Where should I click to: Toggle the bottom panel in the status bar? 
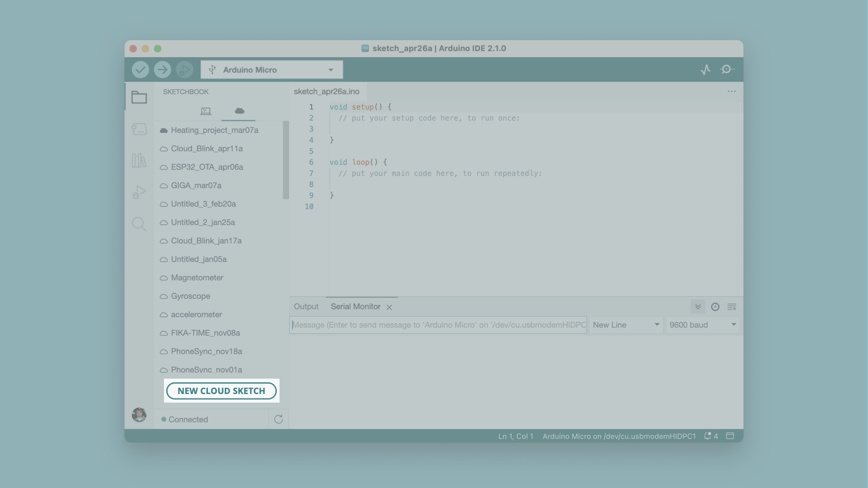[x=730, y=436]
